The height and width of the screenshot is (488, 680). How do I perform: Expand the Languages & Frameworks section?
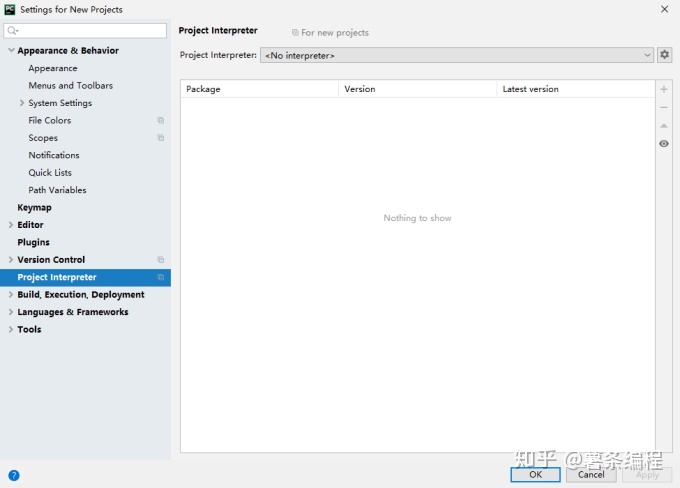[11, 312]
